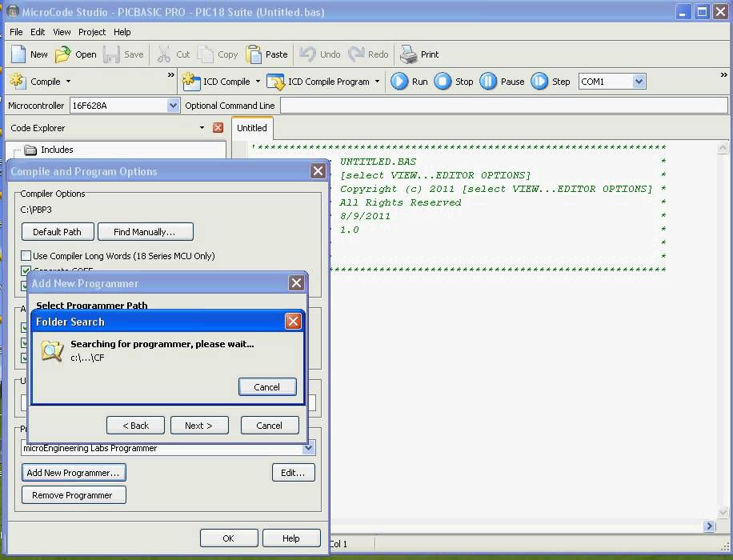The height and width of the screenshot is (560, 733).
Task: Close Compile and Program Options dialog
Action: pyautogui.click(x=318, y=171)
